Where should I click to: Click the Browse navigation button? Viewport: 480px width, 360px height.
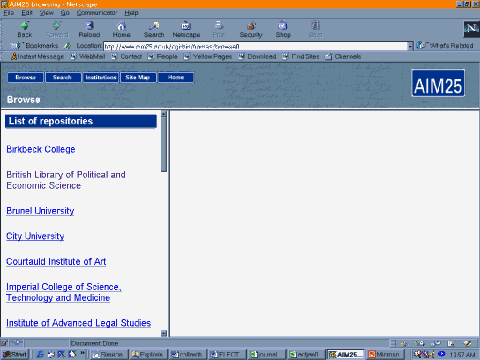(26, 77)
